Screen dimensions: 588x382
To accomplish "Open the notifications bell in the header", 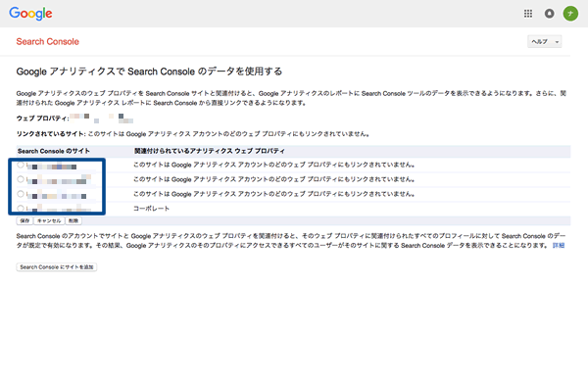I will click(549, 14).
